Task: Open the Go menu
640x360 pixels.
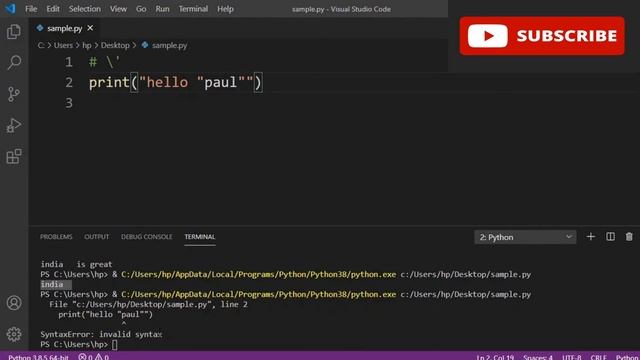Action: 141,9
